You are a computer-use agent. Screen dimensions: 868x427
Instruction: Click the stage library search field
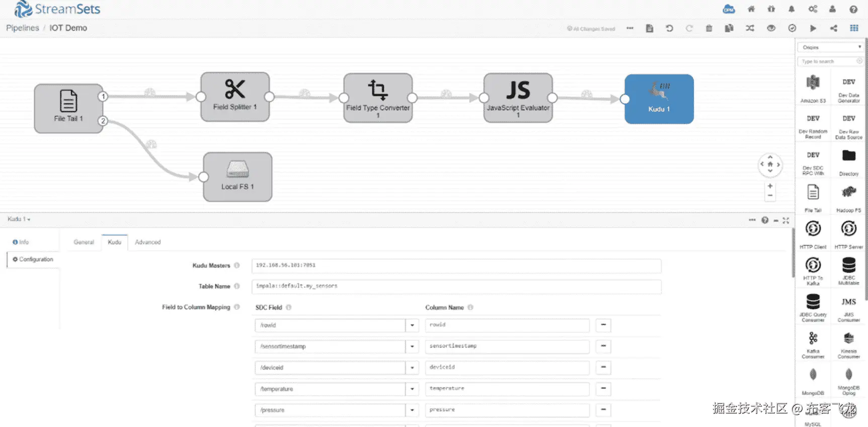click(x=831, y=61)
